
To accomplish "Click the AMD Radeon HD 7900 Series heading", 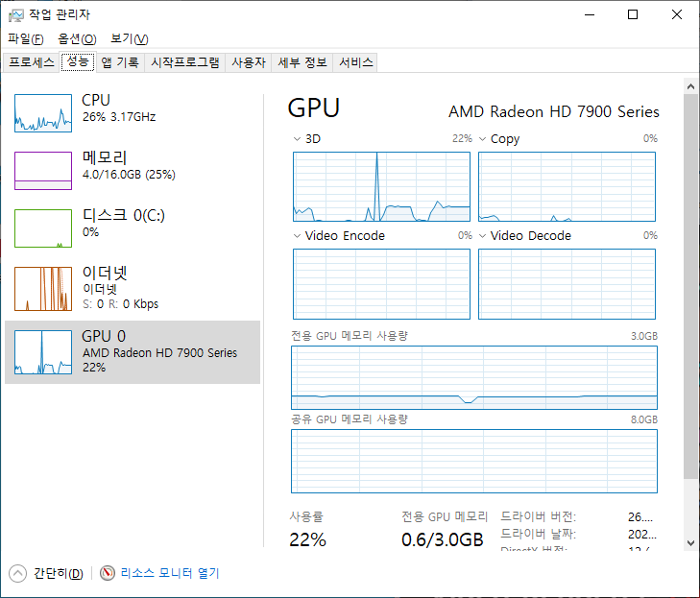I will 554,111.
